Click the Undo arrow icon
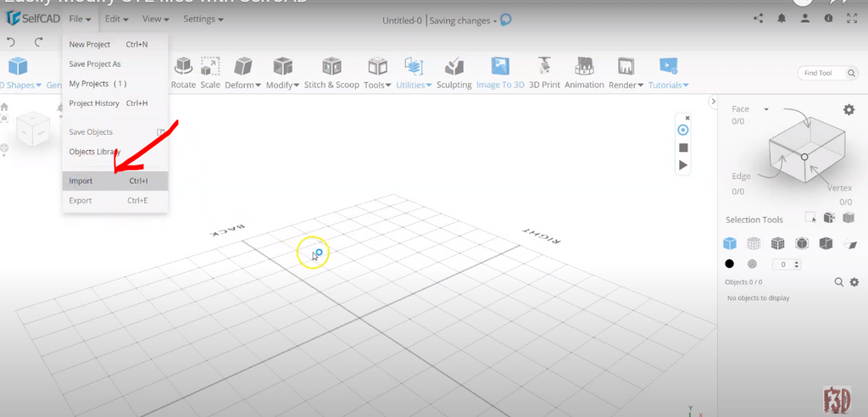868x417 pixels. 10,42
